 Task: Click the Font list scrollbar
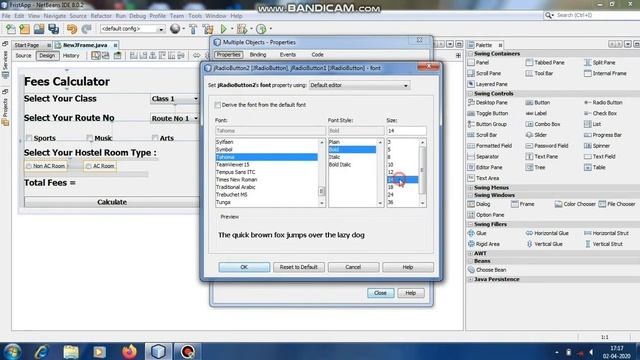(322, 172)
